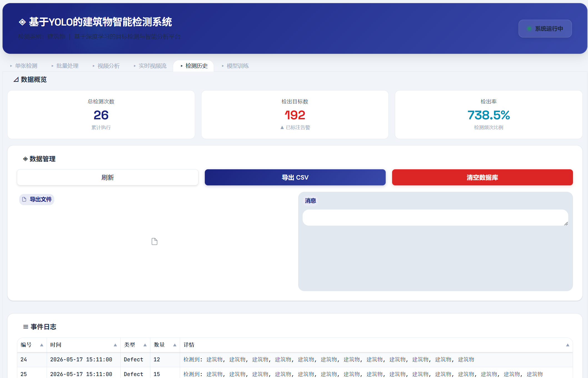Click the 检出率 card label
The image size is (588, 378).
[x=489, y=102]
